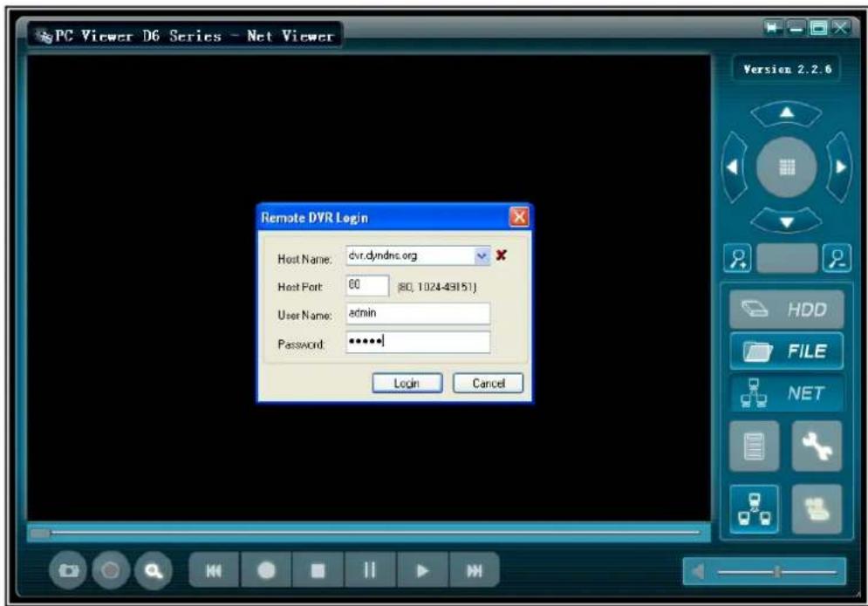The height and width of the screenshot is (606, 868).
Task: Click the round record icon beside camera
Action: (111, 570)
